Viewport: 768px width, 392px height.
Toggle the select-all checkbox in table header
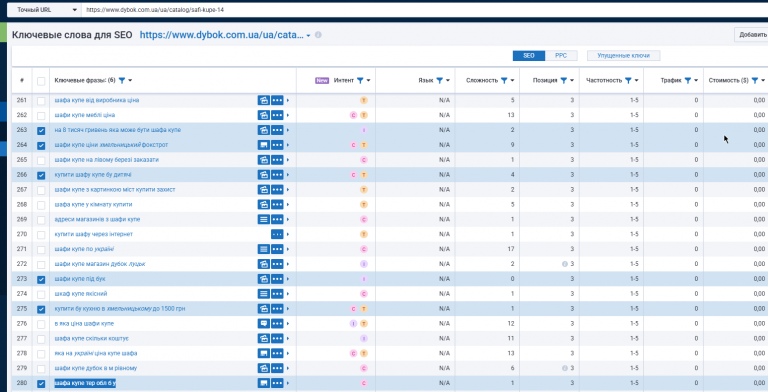tap(41, 81)
